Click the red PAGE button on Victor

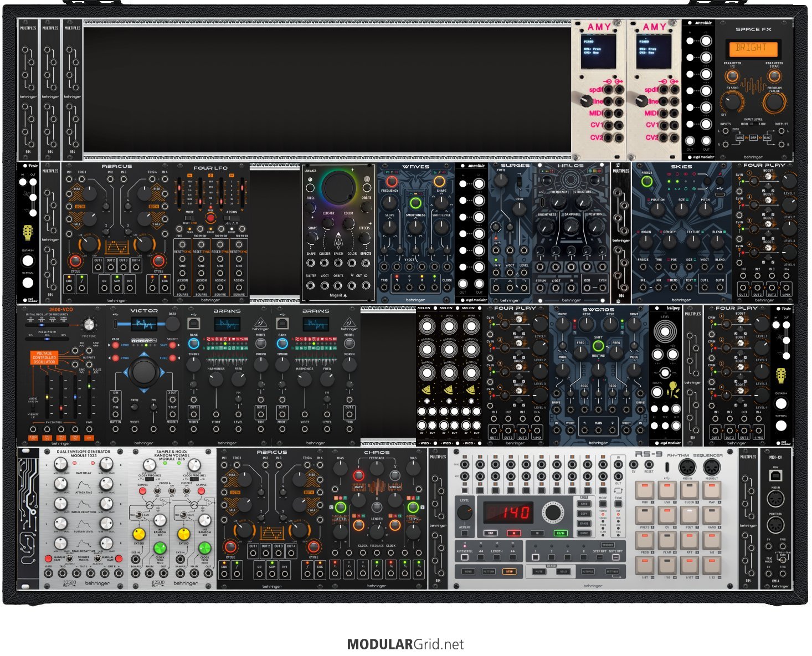tap(116, 345)
